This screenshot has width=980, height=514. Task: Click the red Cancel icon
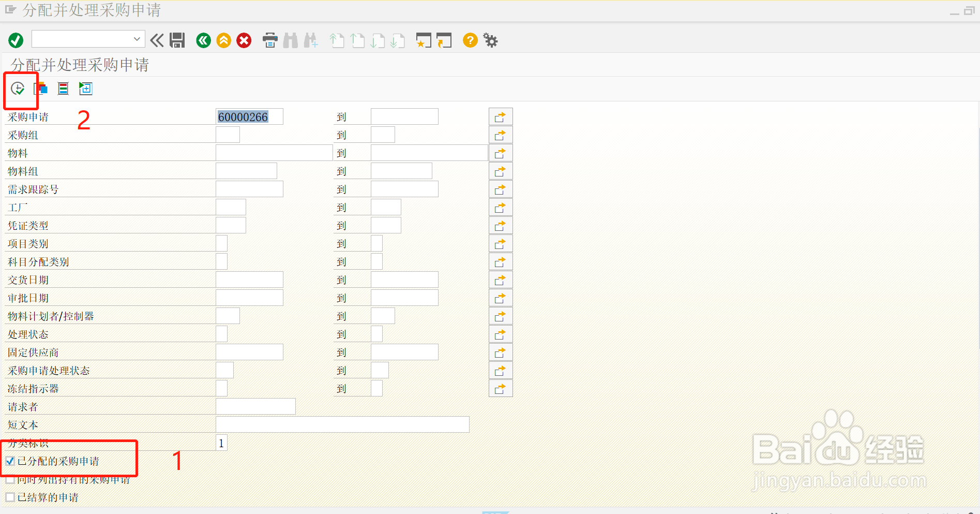point(244,40)
